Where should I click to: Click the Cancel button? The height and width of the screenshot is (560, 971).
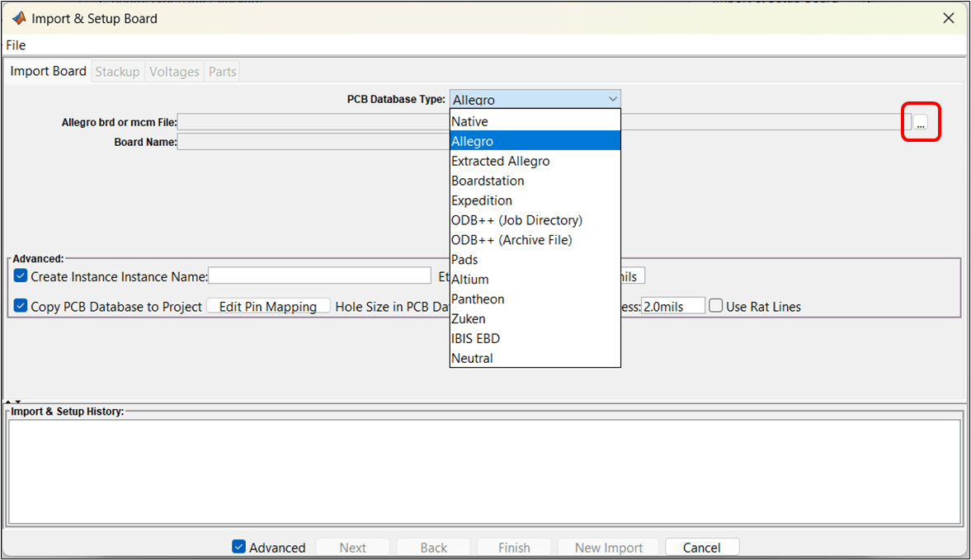tap(701, 548)
